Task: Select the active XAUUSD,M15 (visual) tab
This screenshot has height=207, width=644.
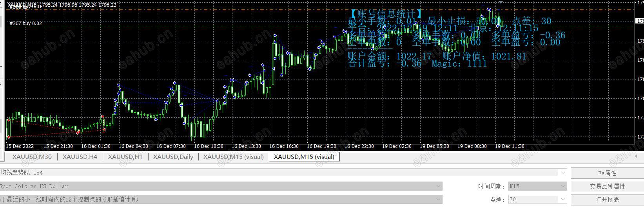Action: pyautogui.click(x=304, y=157)
